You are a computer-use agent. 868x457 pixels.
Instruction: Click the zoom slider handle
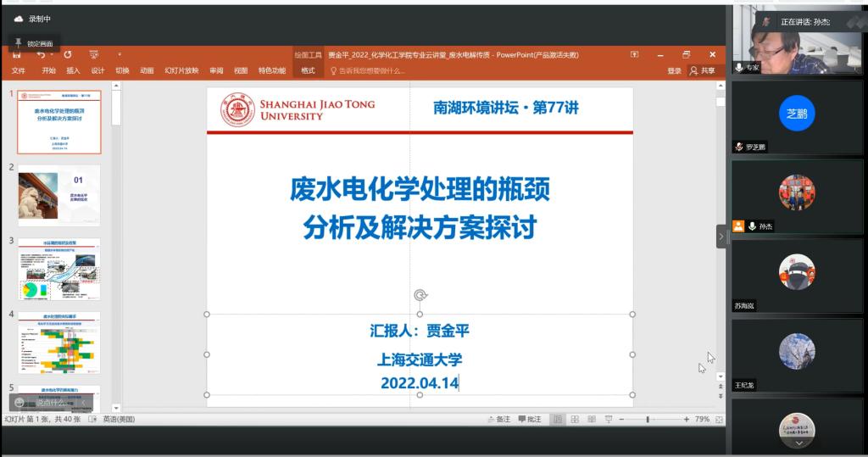coord(648,419)
